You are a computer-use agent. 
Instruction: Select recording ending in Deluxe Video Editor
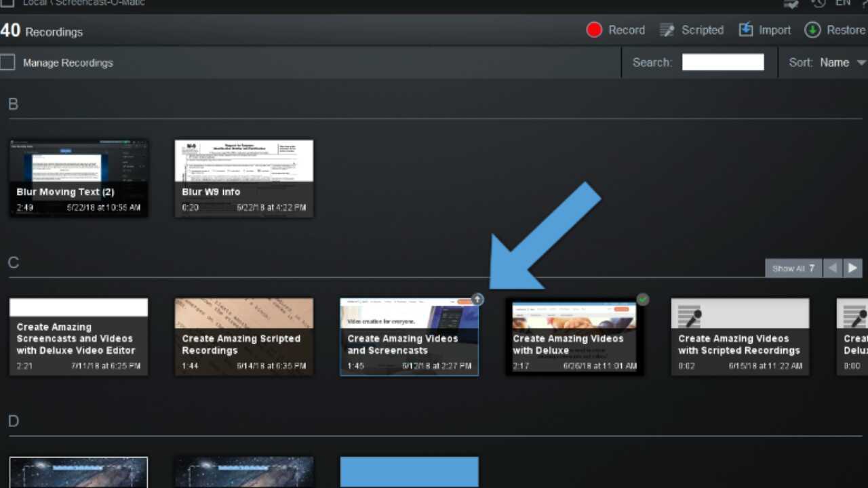click(79, 337)
